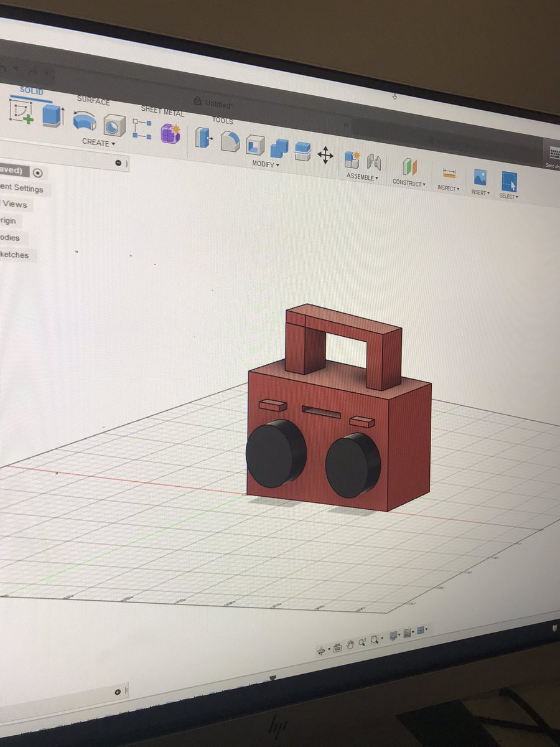Click the New Component icon
The width and height of the screenshot is (560, 747).
(x=352, y=159)
